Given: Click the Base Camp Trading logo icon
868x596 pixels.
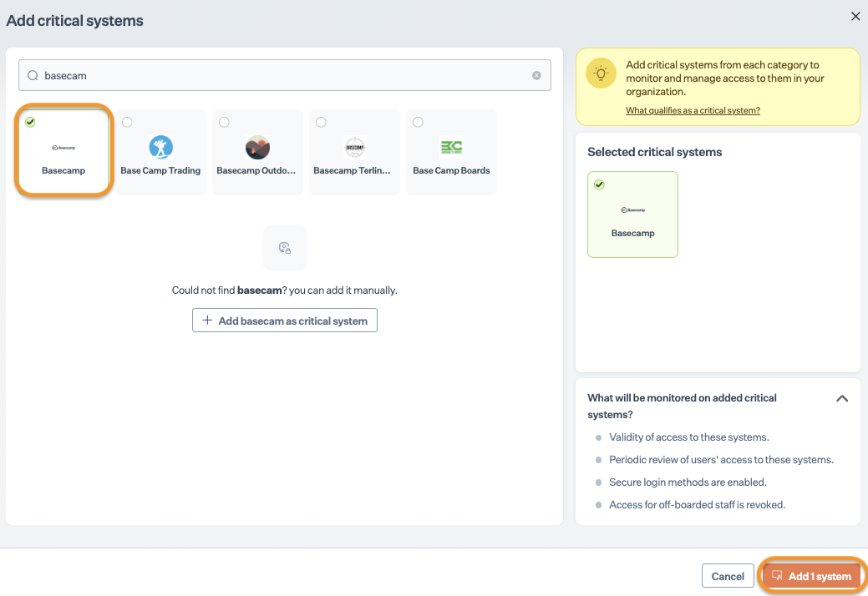Looking at the screenshot, I should click(x=160, y=147).
